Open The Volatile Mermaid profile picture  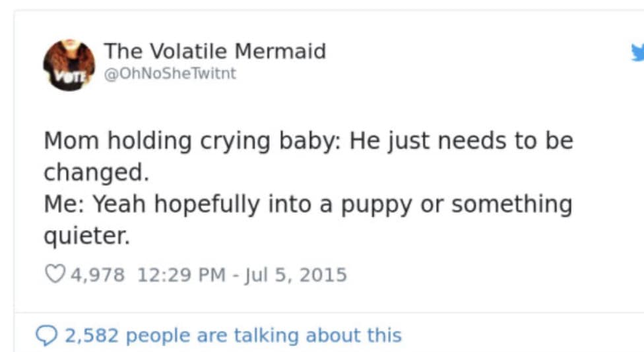(x=69, y=64)
